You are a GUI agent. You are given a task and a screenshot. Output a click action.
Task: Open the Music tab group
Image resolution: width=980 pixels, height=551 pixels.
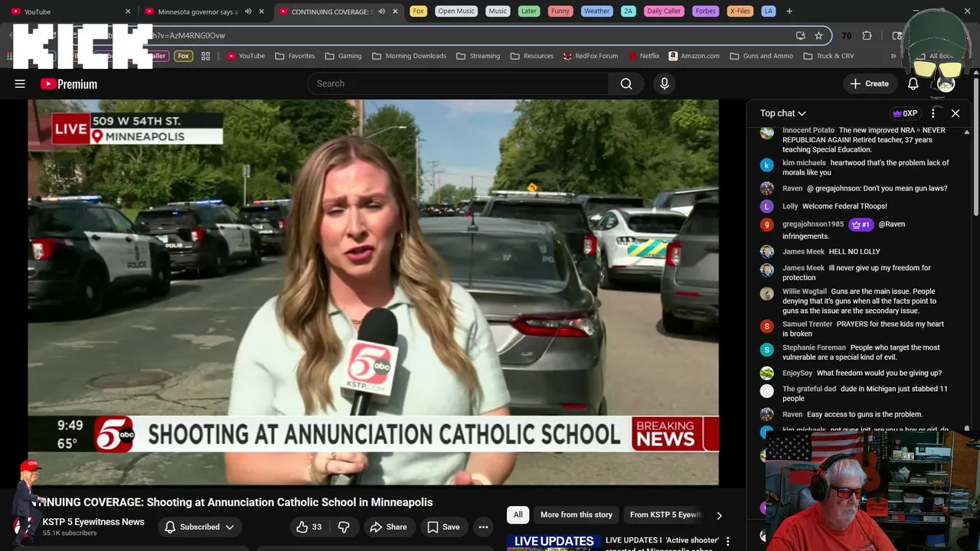pos(498,11)
